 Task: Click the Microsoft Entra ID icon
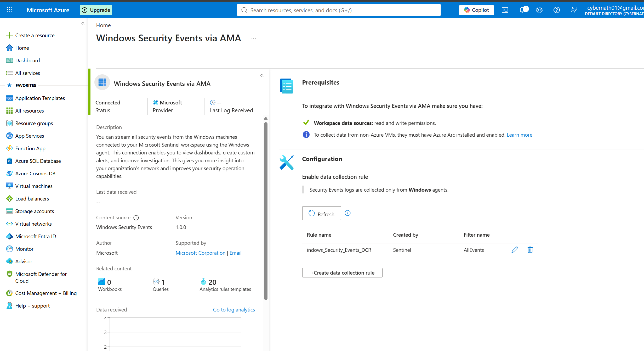[9, 236]
